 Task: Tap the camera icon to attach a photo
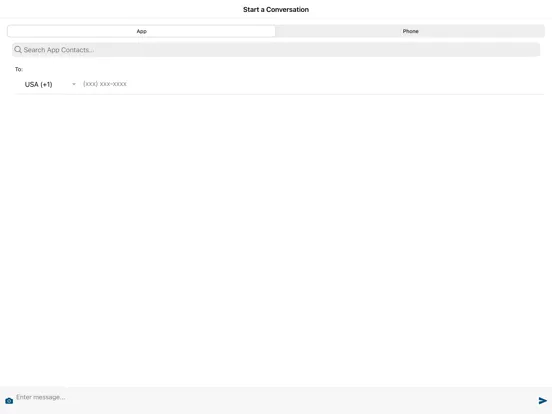(9, 401)
